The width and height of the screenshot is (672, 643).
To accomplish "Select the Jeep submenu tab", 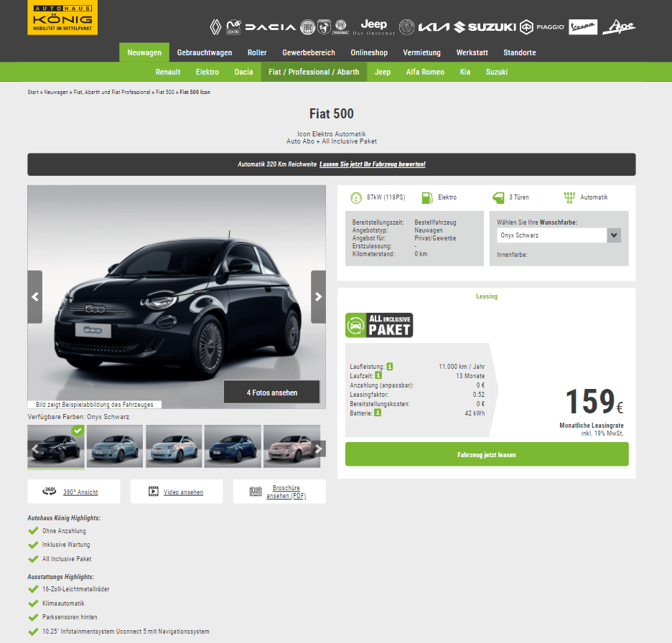I will click(383, 72).
